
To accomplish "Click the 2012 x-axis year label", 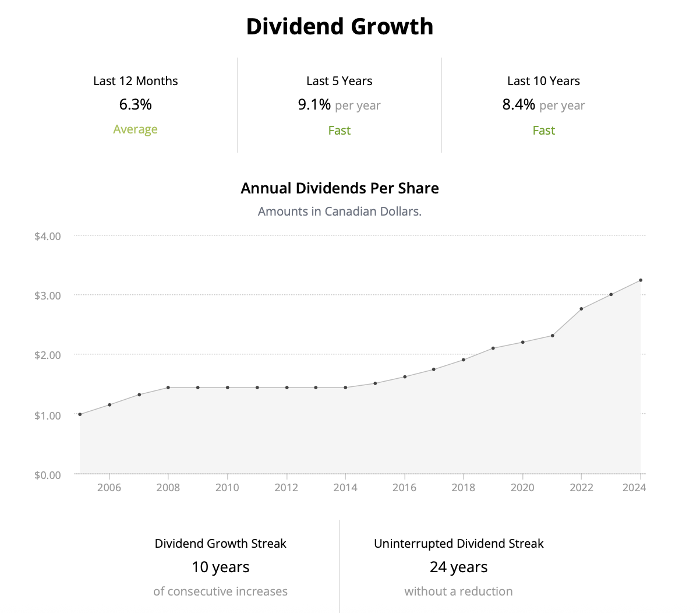I will [286, 488].
